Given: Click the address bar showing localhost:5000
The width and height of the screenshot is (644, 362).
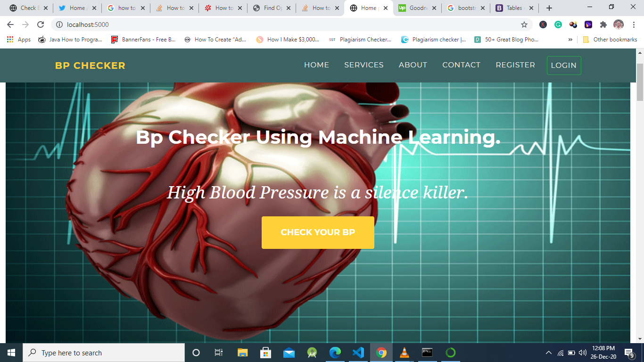Looking at the screenshot, I should click(x=283, y=25).
